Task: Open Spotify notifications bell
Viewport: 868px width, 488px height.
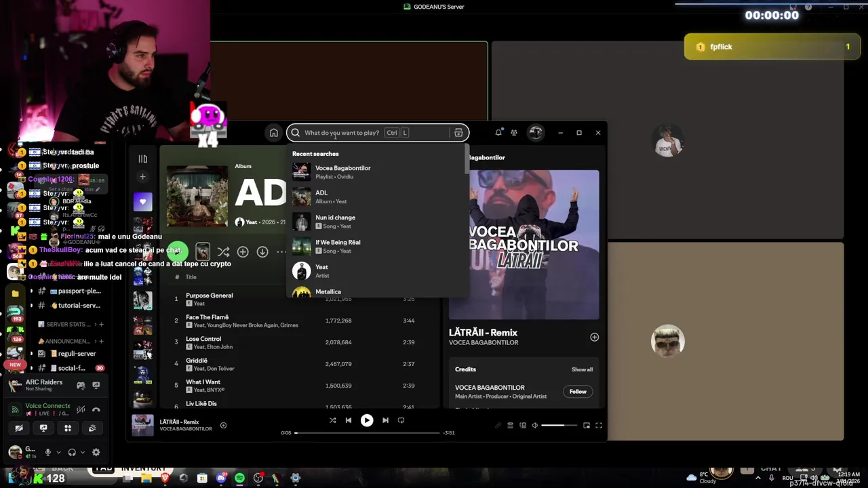Action: point(498,133)
